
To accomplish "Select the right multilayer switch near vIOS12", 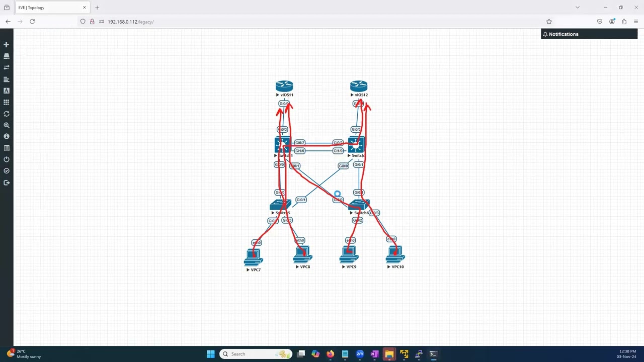I will [x=356, y=145].
